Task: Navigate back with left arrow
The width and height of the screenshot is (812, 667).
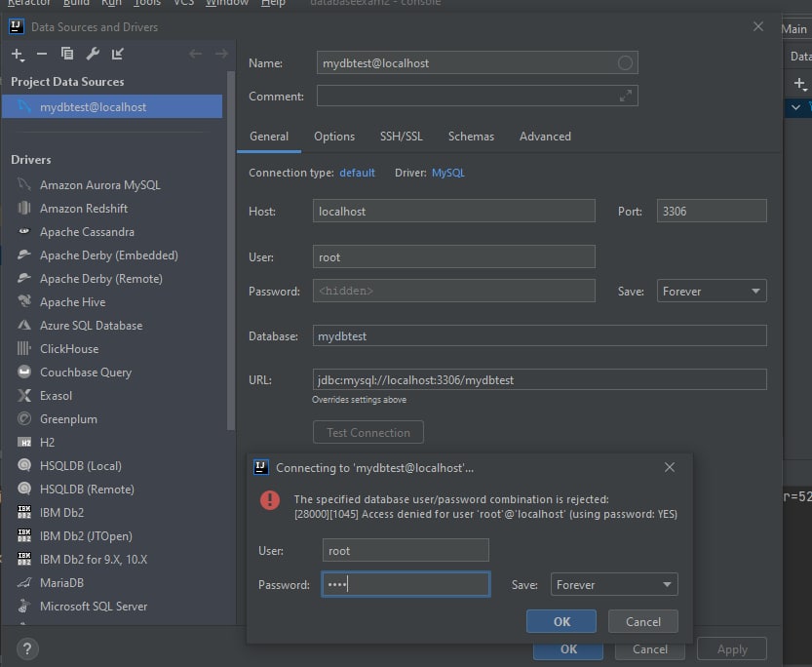Action: (195, 54)
